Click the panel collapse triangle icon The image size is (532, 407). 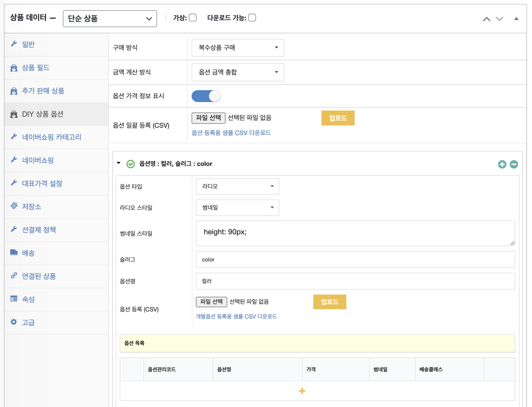(516, 19)
